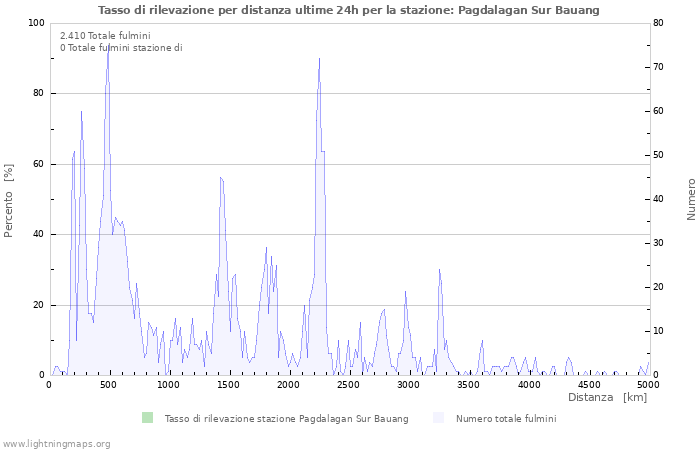The height and width of the screenshot is (450, 700).
Task: Click the green detection rate legend swatch
Action: 147,418
